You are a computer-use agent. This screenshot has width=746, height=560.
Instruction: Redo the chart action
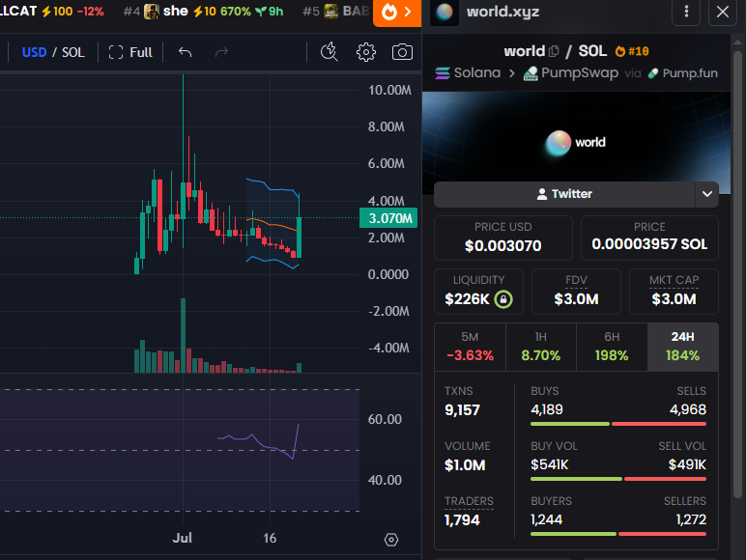coord(221,52)
